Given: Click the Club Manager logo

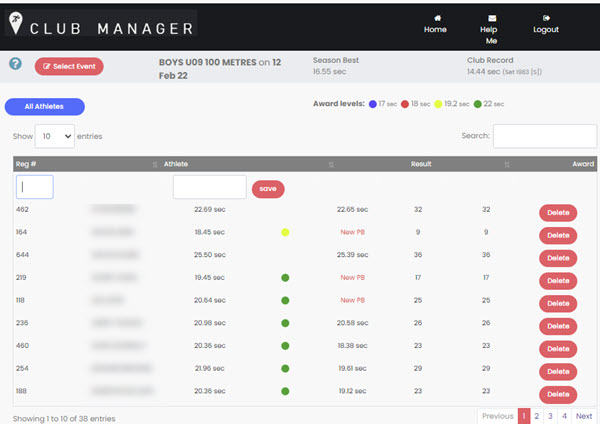Looking at the screenshot, I should (100, 25).
